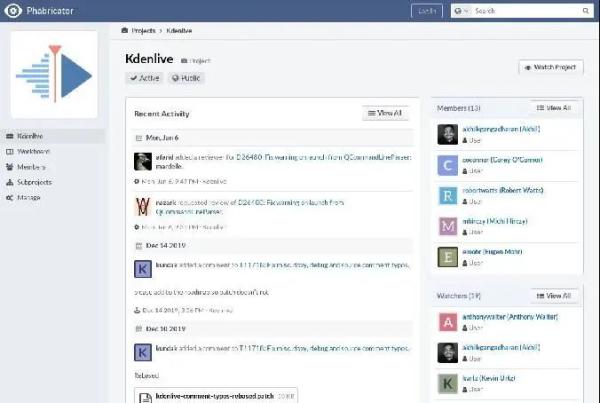This screenshot has width=600, height=403.
Task: Click Corey O'Connor's C avatar icon
Action: 448,166
